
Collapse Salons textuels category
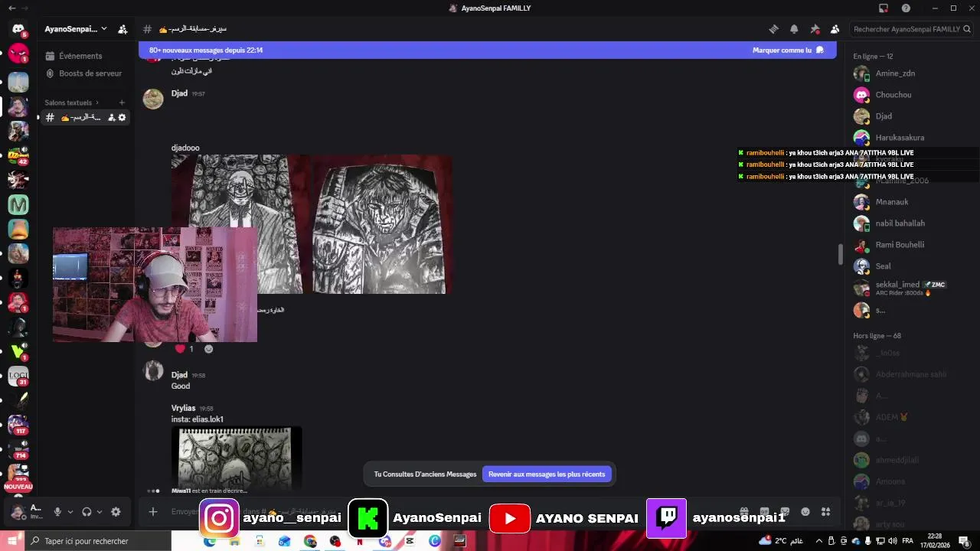72,103
